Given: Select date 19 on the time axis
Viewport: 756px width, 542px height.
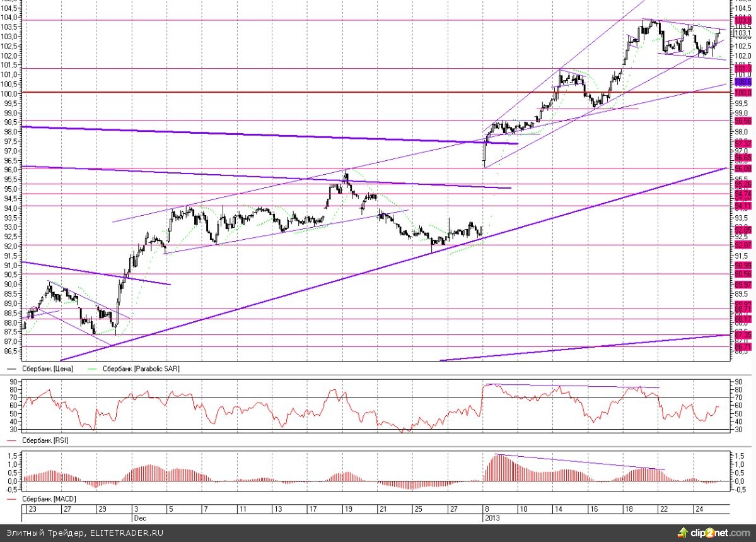Looking at the screenshot, I should point(347,509).
